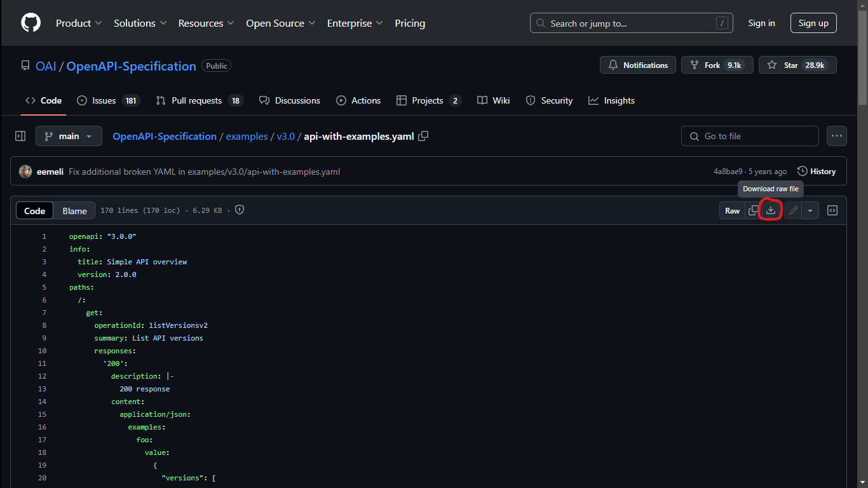Expand the file tree side panel
The height and width of the screenshot is (488, 868).
coord(20,136)
